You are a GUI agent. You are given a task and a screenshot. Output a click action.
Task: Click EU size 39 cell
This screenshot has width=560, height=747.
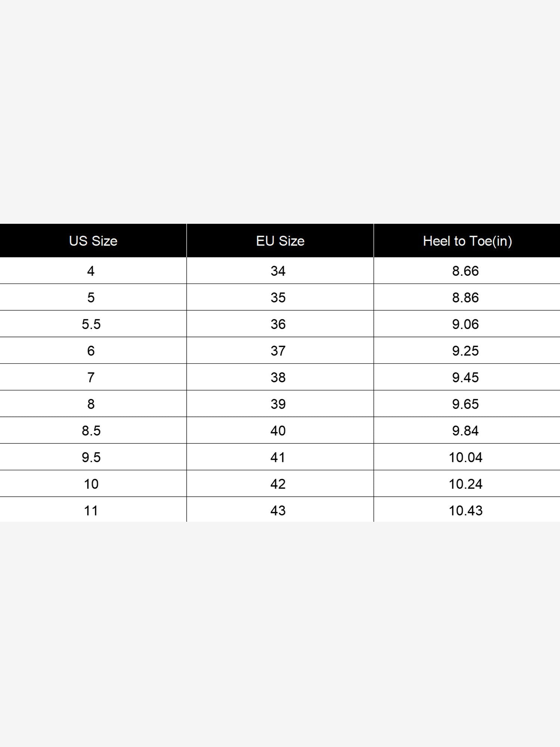click(280, 404)
